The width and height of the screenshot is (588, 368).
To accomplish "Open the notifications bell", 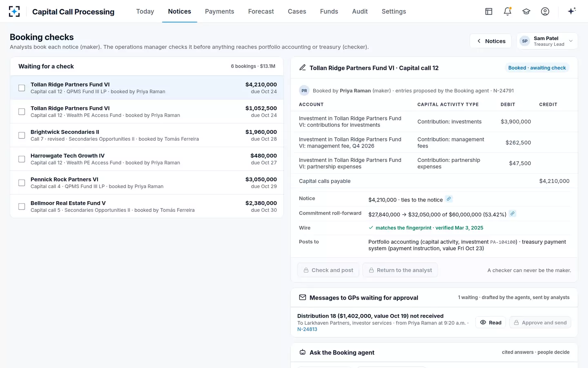I will 508,11.
